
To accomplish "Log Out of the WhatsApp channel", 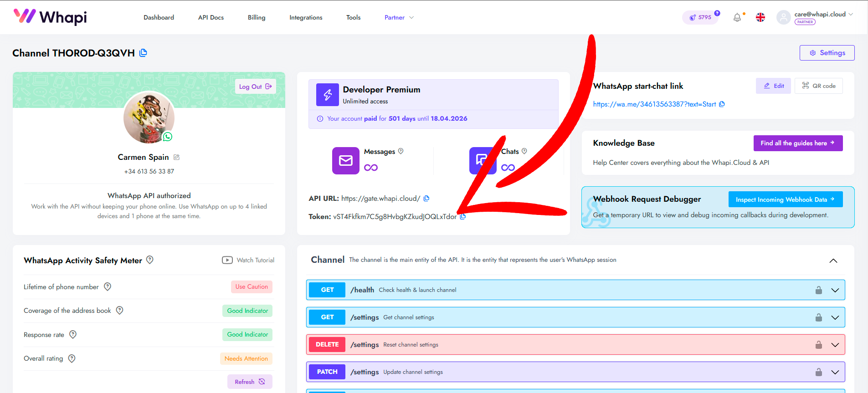I will pyautogui.click(x=255, y=87).
